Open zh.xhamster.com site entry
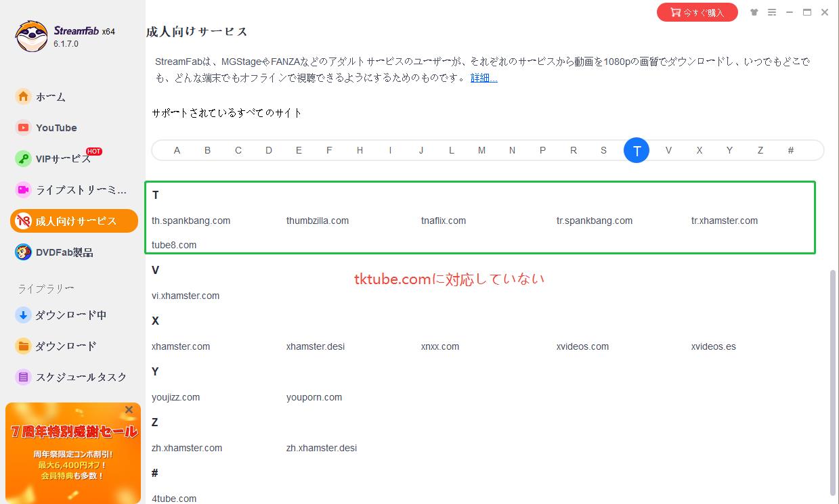 187,448
